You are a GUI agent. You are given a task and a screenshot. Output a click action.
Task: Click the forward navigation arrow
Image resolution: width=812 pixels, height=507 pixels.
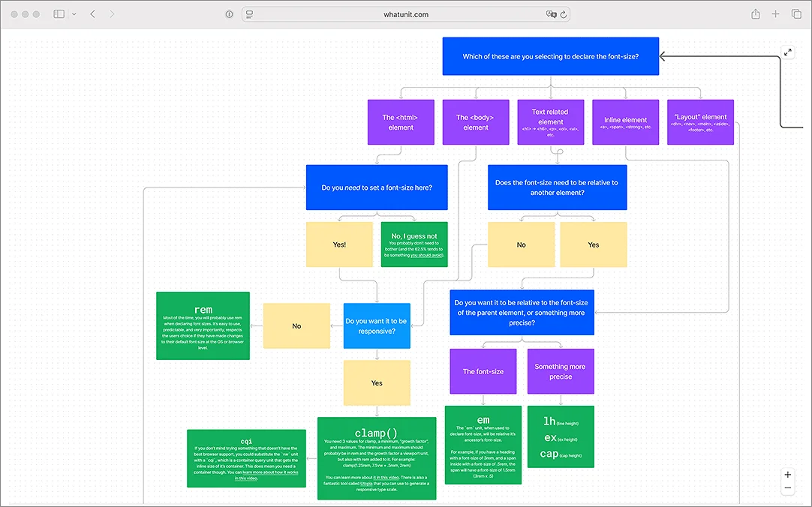pyautogui.click(x=112, y=14)
